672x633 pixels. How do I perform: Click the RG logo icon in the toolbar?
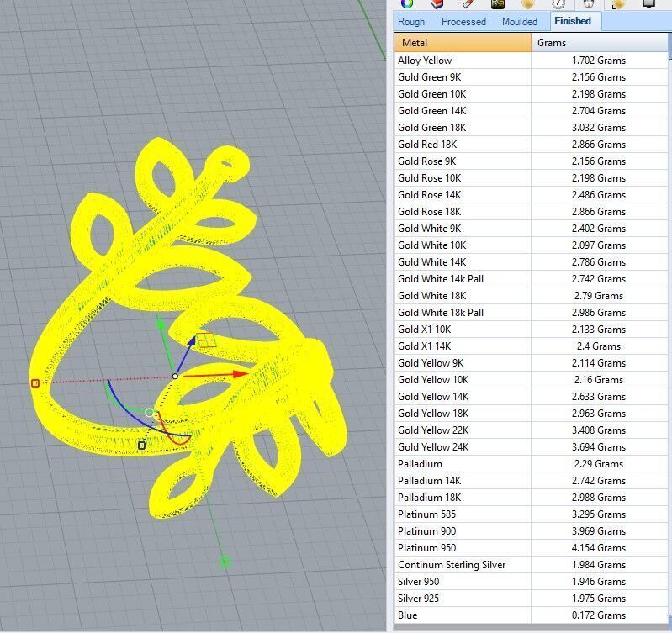click(x=498, y=4)
